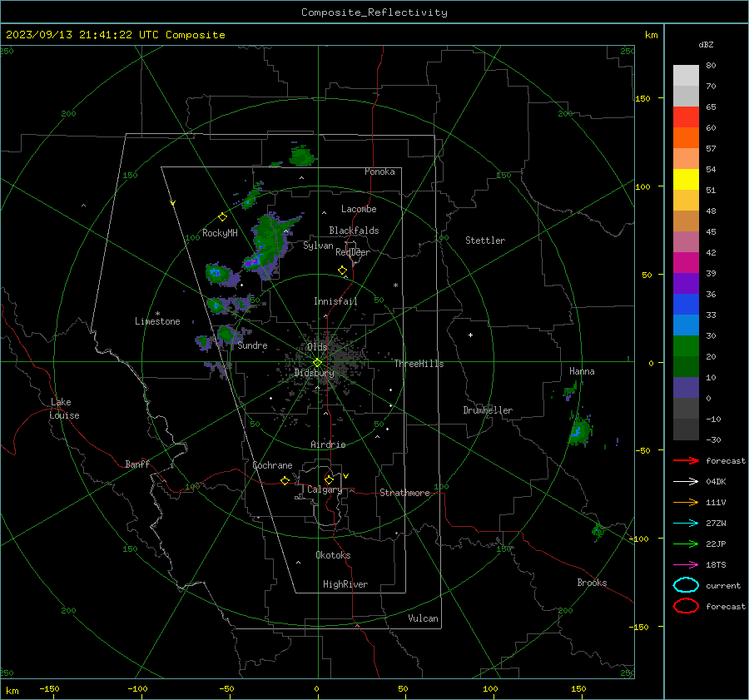The width and height of the screenshot is (749, 700).
Task: Click the purple 36–39 dBZ color swatch
Action: [686, 284]
